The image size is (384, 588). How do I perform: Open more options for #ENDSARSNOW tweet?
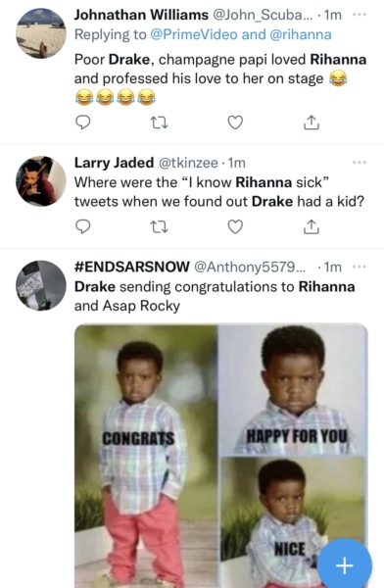360,267
